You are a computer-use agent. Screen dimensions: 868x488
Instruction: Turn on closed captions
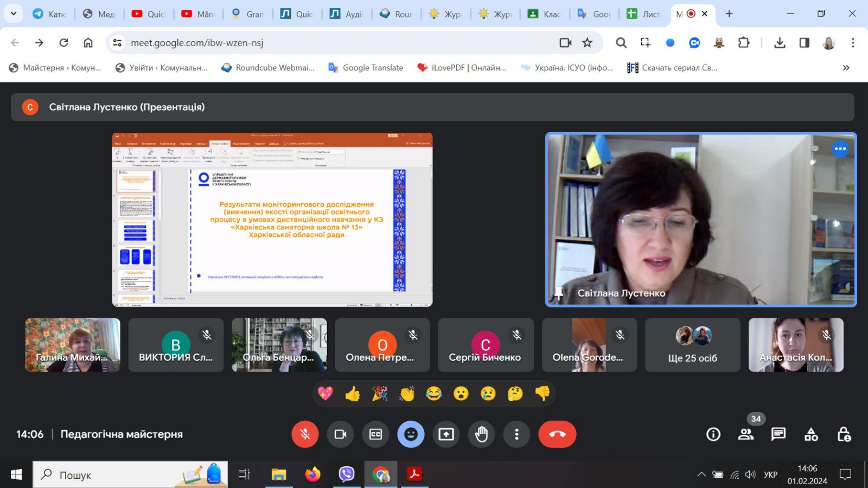[375, 434]
